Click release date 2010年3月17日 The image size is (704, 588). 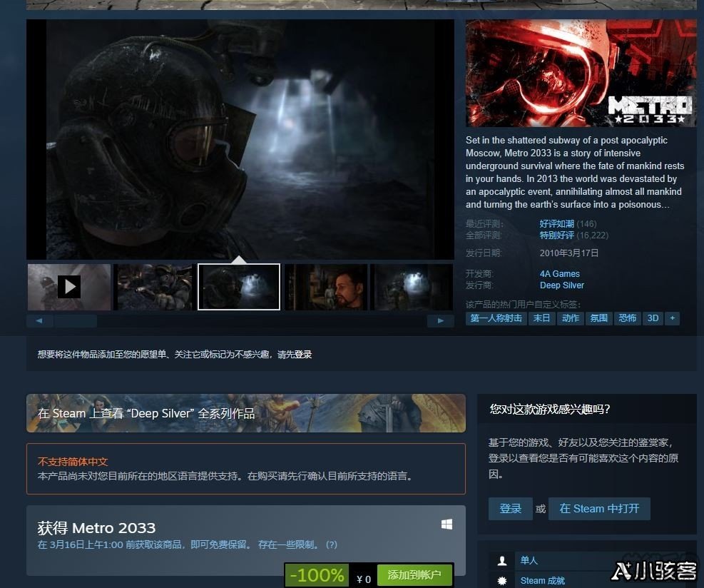(569, 253)
